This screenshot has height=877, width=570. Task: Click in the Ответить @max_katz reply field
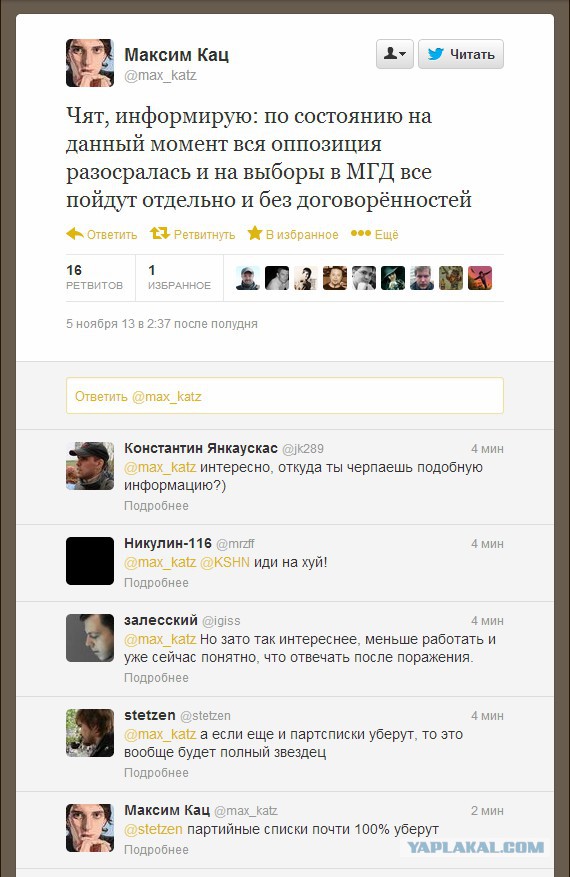tap(285, 396)
